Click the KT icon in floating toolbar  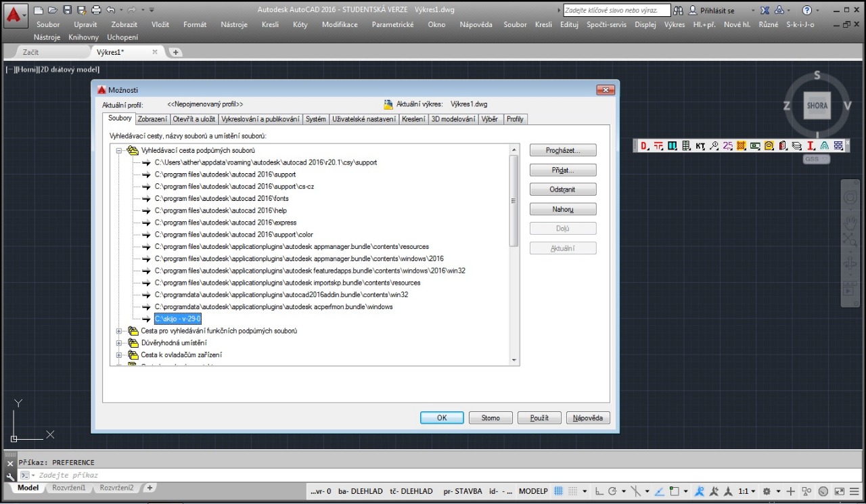[700, 145]
